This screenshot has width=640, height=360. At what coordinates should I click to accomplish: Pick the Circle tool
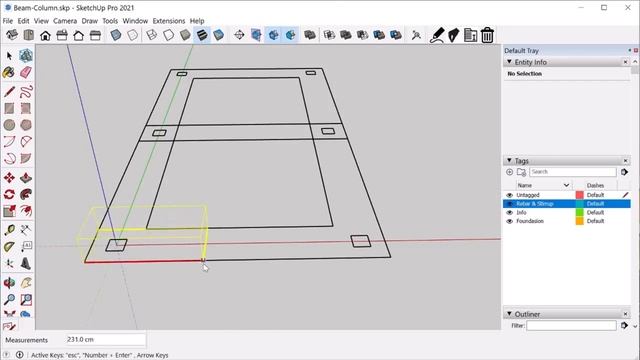point(9,125)
